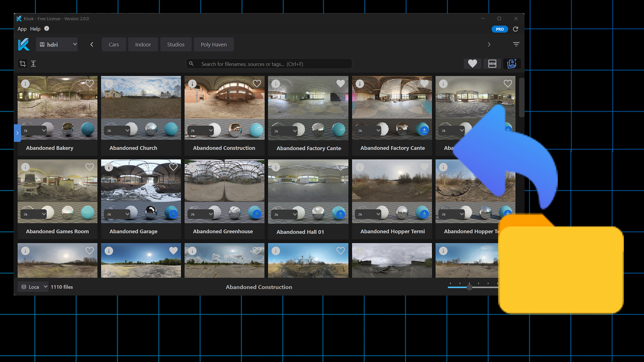Adjust the thumbnail size slider
The height and width of the screenshot is (362, 644).
coord(469,287)
